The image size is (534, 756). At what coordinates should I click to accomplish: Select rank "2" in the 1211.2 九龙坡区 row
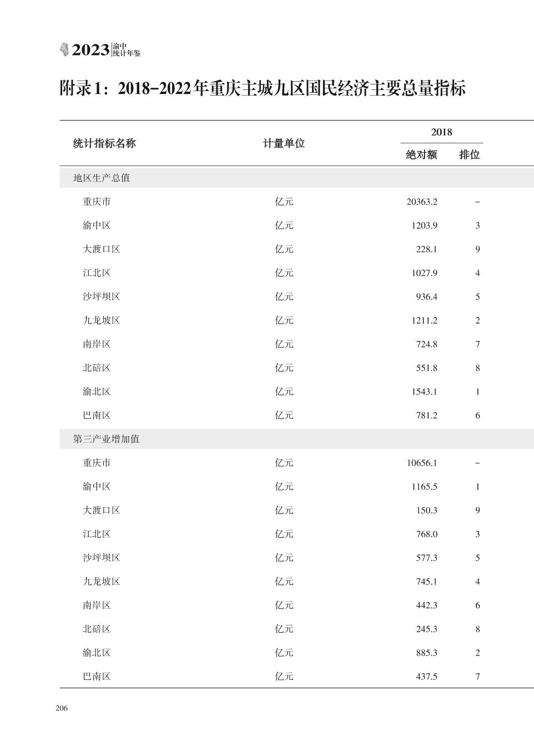click(477, 321)
